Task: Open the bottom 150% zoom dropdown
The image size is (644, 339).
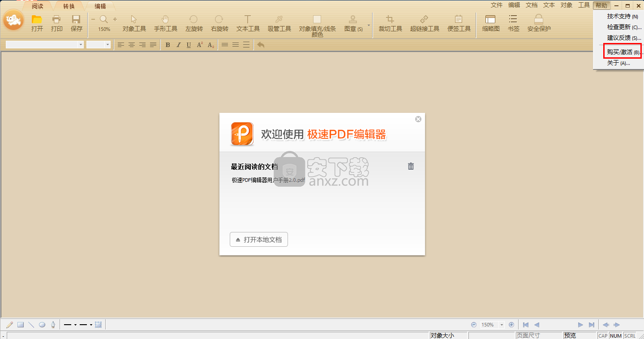Action: pyautogui.click(x=502, y=325)
